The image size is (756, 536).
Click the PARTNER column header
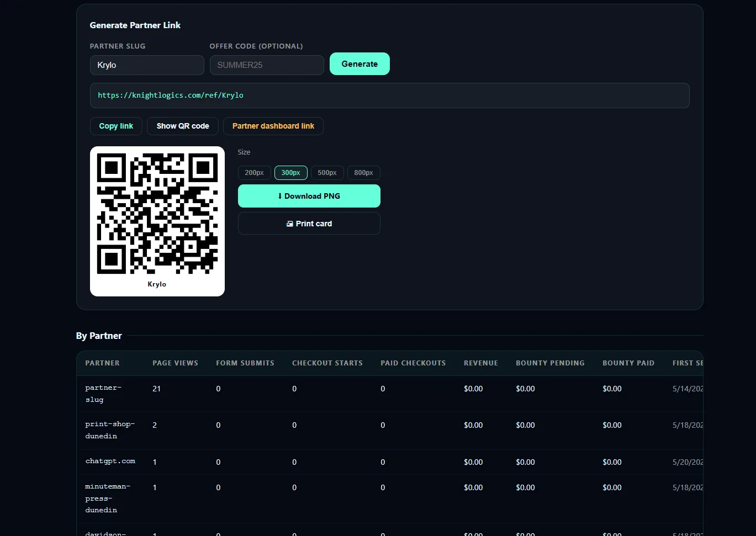coord(102,363)
